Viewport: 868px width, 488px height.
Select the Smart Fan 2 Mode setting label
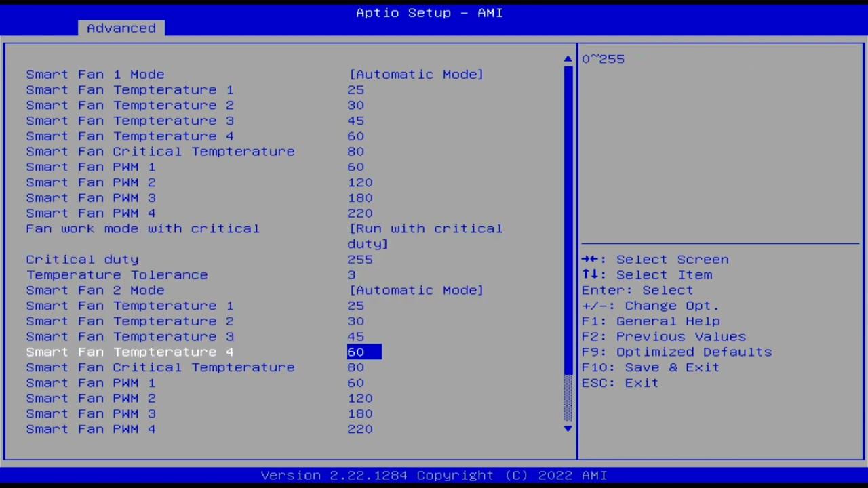click(x=95, y=290)
